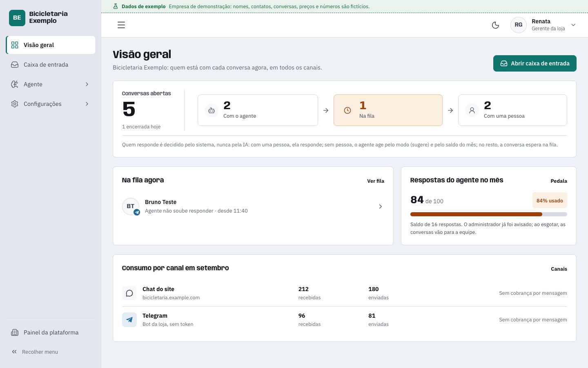Click Abrir caixa de entrada button
This screenshot has width=588, height=368.
(x=535, y=63)
